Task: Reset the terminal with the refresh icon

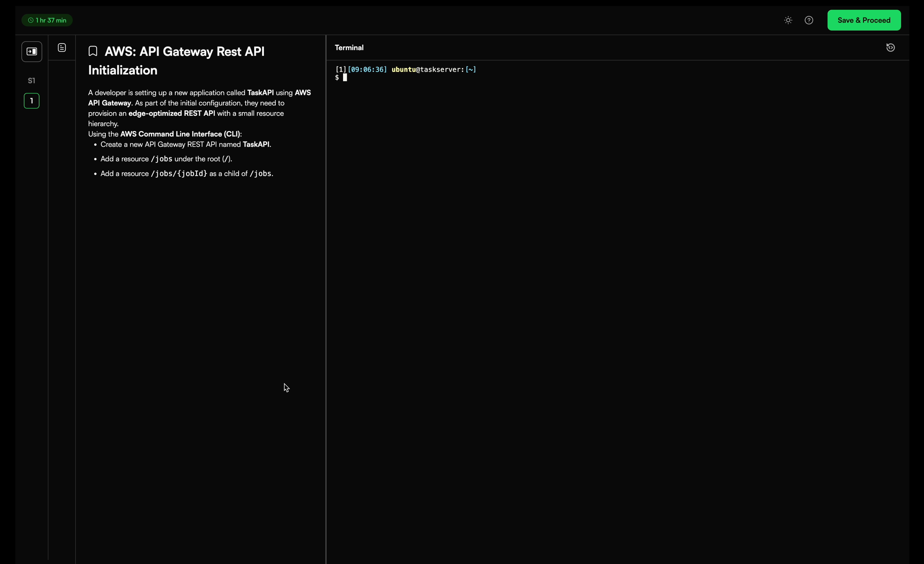Action: [890, 48]
